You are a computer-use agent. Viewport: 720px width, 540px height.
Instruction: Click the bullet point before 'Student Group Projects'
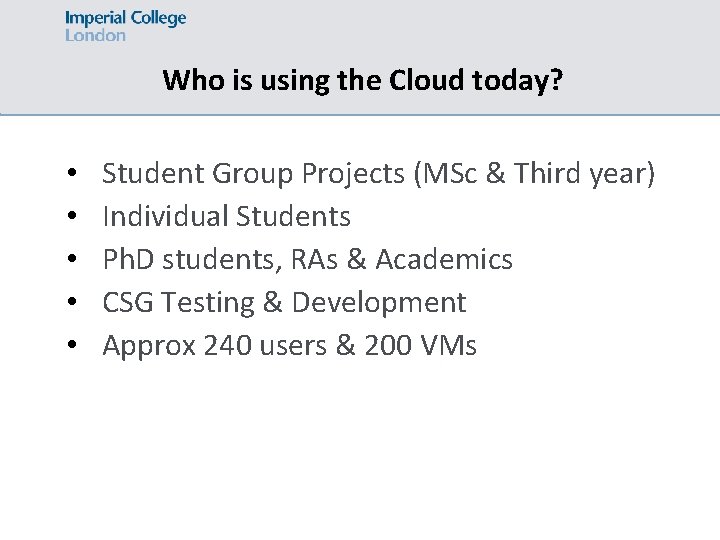coord(72,173)
